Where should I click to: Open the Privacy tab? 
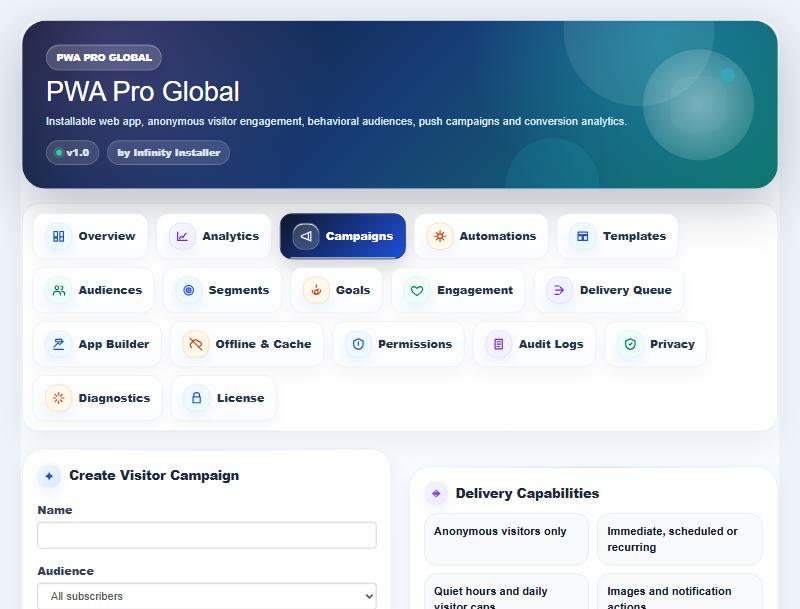(x=656, y=344)
